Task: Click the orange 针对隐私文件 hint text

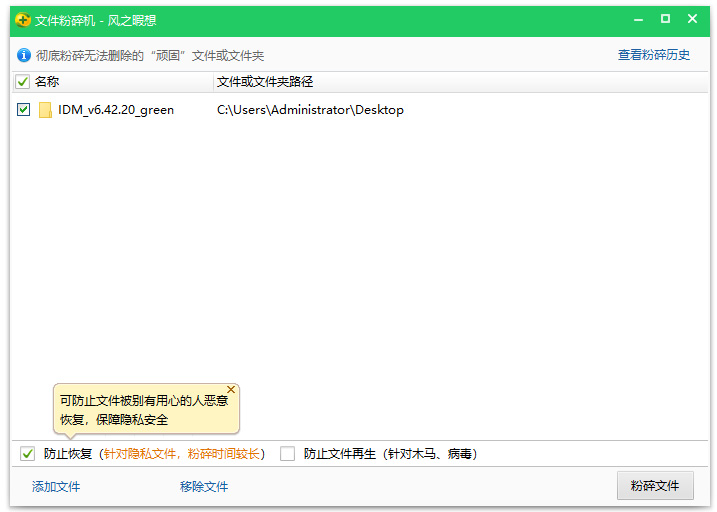Action: coord(182,454)
